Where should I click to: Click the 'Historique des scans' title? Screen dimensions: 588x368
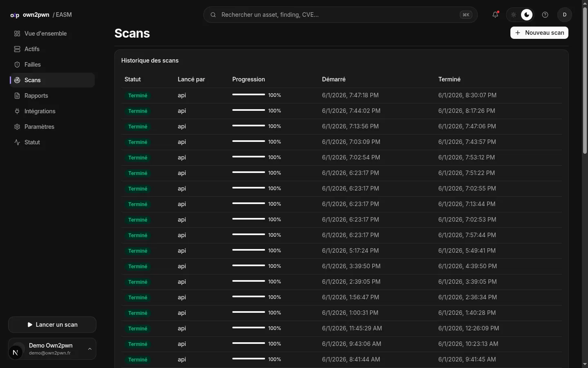pos(150,61)
